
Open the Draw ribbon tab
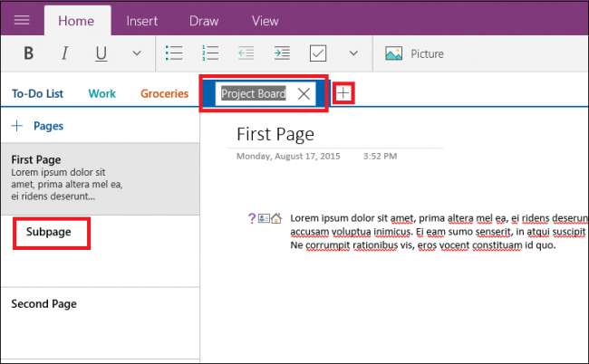click(204, 21)
